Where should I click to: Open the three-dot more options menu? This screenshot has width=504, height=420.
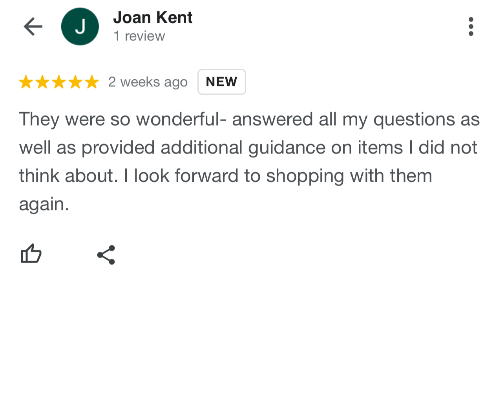pos(471,27)
